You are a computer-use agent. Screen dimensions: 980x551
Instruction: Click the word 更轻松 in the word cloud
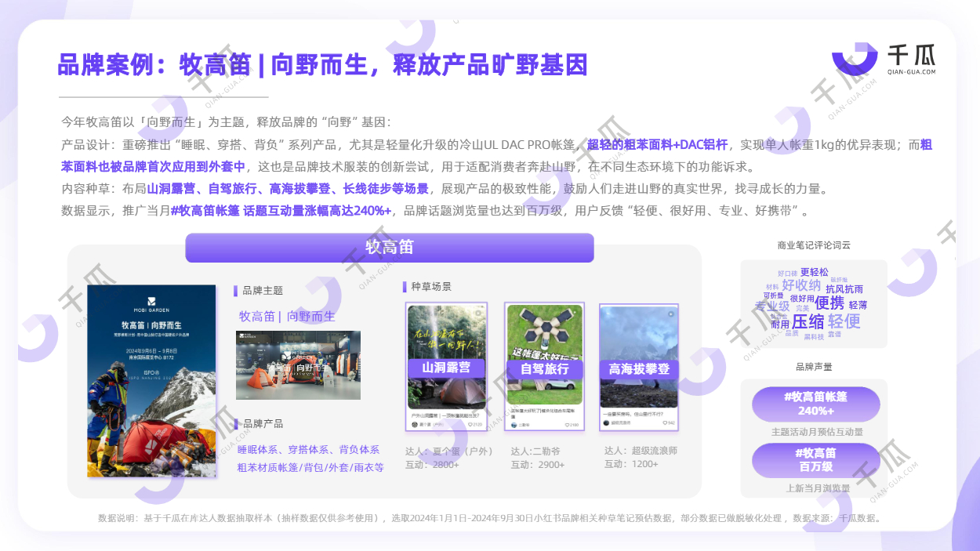[814, 272]
